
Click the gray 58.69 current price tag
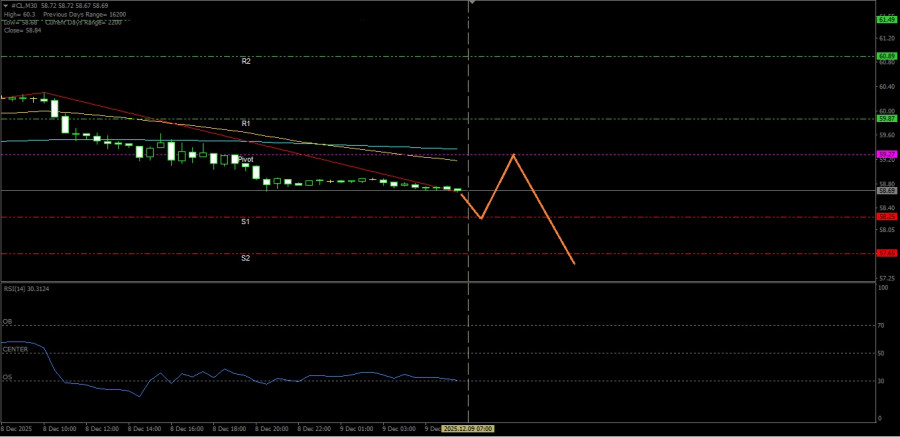[886, 190]
